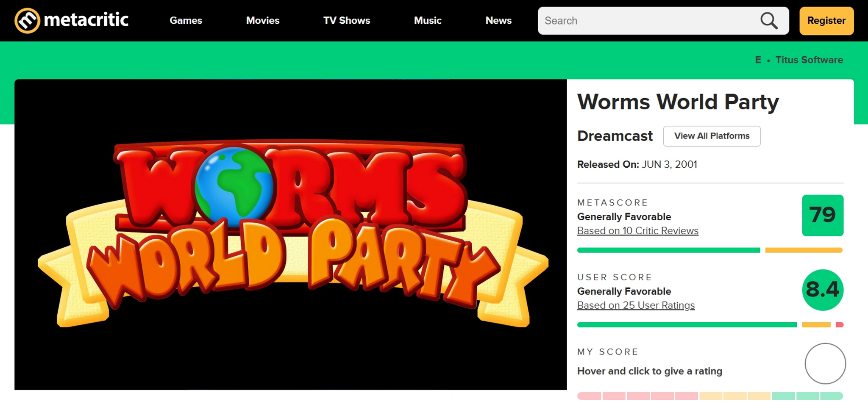Open the Movies menu
868x404 pixels.
pyautogui.click(x=263, y=20)
